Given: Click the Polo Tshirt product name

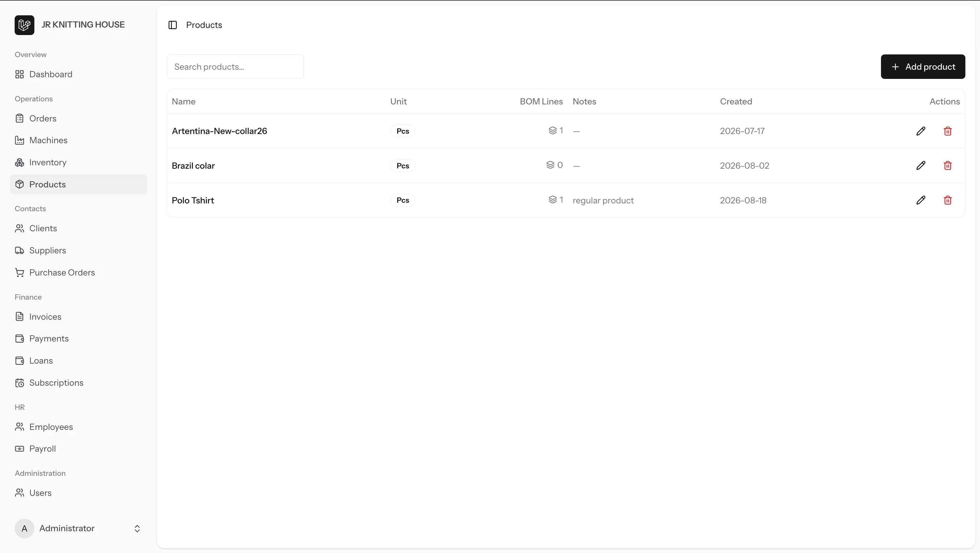Looking at the screenshot, I should tap(193, 200).
